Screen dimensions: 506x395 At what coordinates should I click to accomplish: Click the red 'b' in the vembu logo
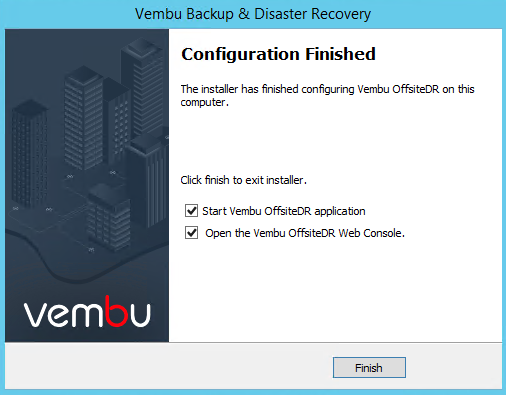click(x=116, y=311)
